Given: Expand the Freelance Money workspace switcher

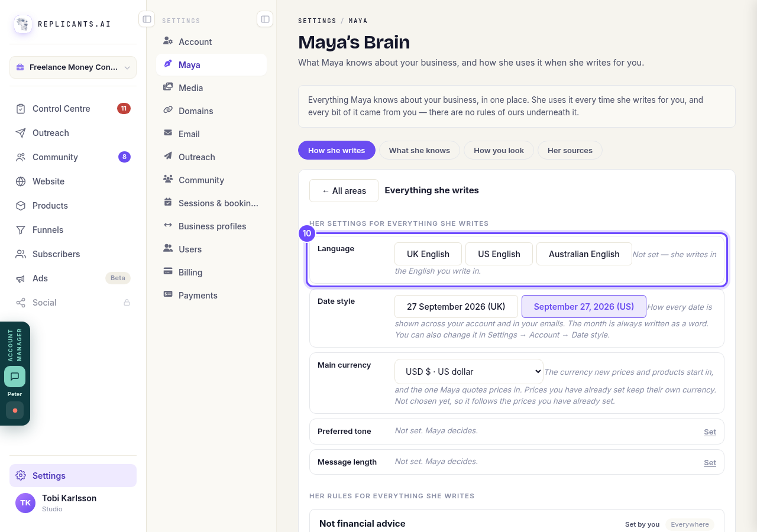Looking at the screenshot, I should 73,67.
